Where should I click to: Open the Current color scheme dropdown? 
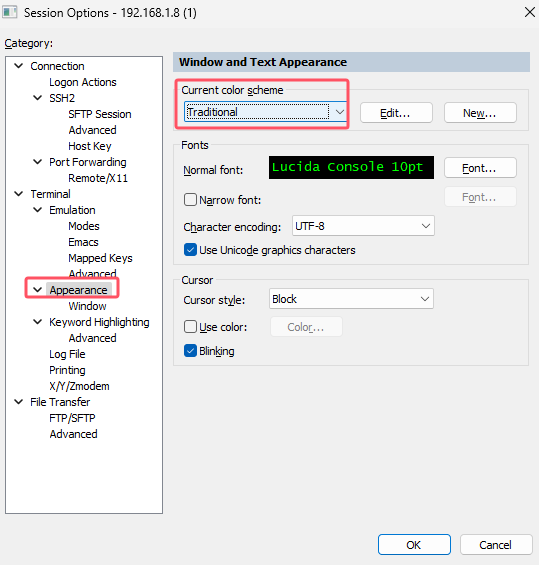coord(265,112)
